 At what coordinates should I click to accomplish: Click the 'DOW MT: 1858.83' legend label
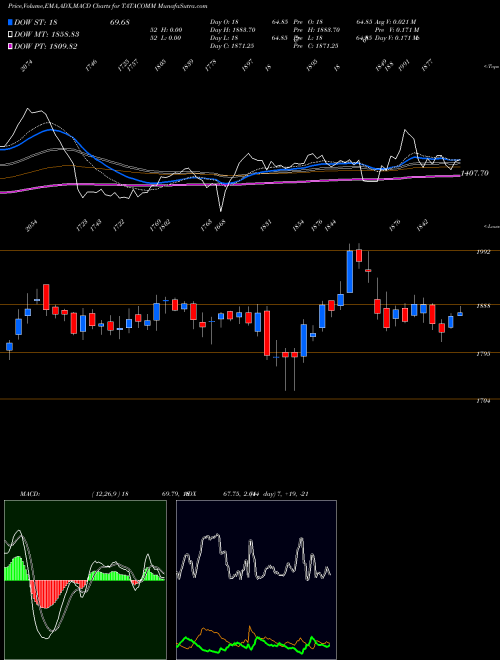(x=47, y=35)
